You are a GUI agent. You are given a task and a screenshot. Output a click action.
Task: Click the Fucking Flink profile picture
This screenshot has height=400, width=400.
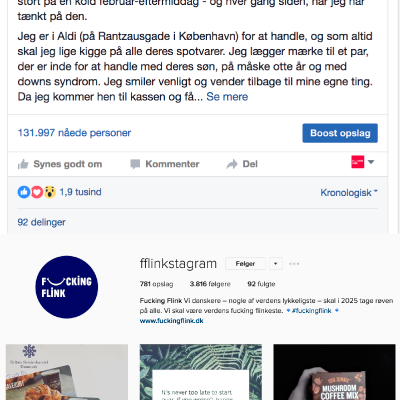[x=67, y=287]
